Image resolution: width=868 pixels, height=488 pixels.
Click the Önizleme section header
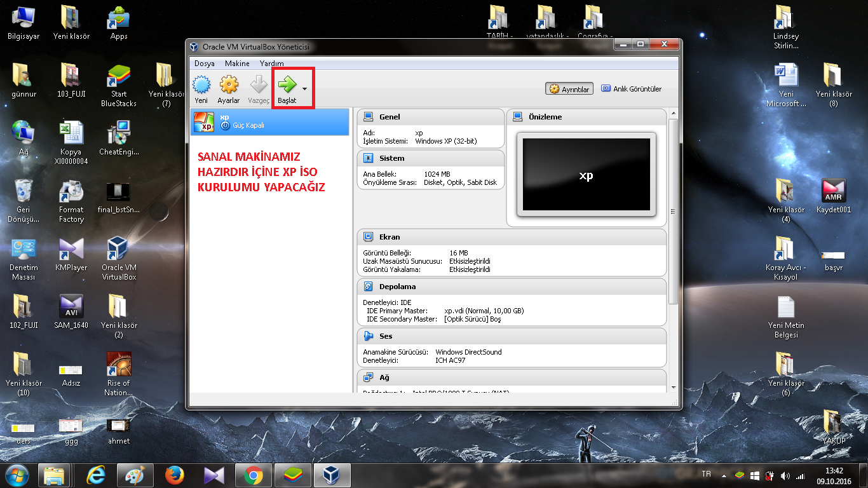(587, 117)
